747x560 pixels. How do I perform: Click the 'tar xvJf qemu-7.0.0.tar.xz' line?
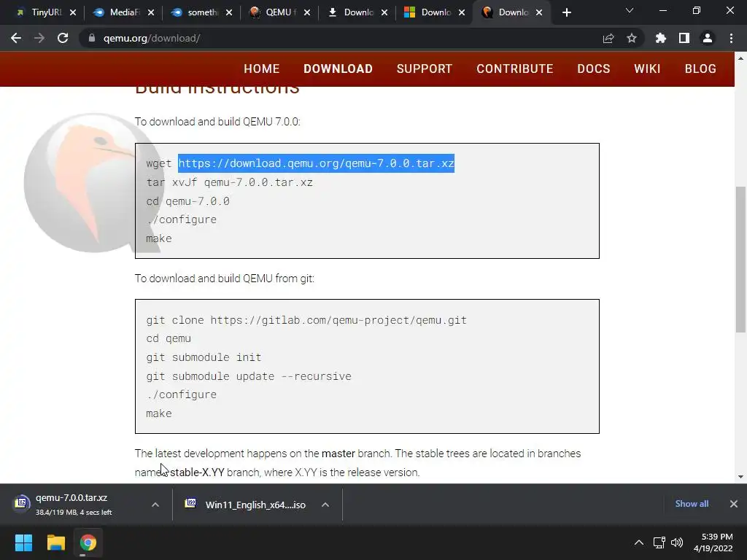tap(230, 182)
